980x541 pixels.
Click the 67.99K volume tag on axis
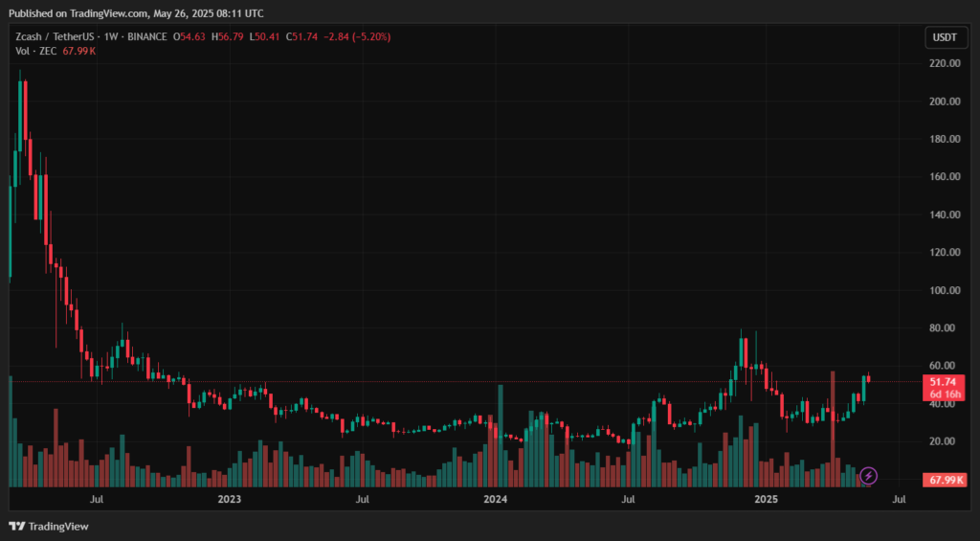point(943,480)
